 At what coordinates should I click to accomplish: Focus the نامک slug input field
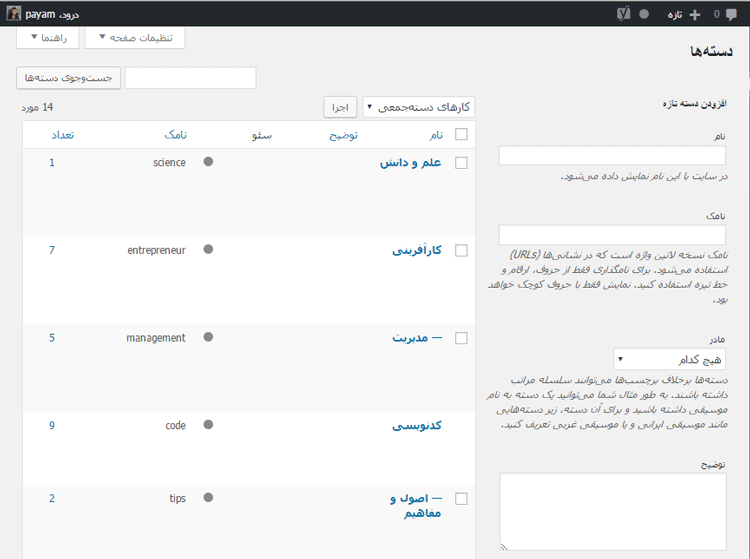[612, 235]
